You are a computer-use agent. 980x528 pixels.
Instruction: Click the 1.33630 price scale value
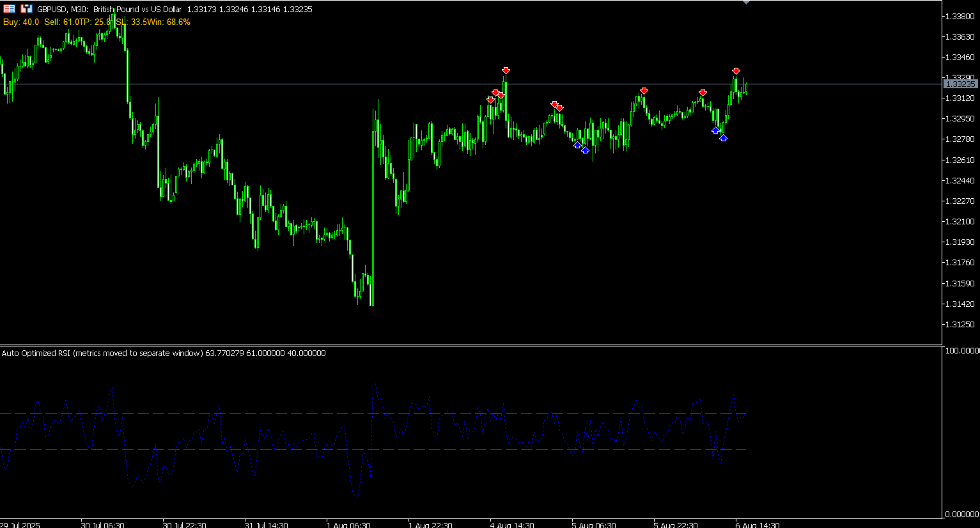pos(960,36)
